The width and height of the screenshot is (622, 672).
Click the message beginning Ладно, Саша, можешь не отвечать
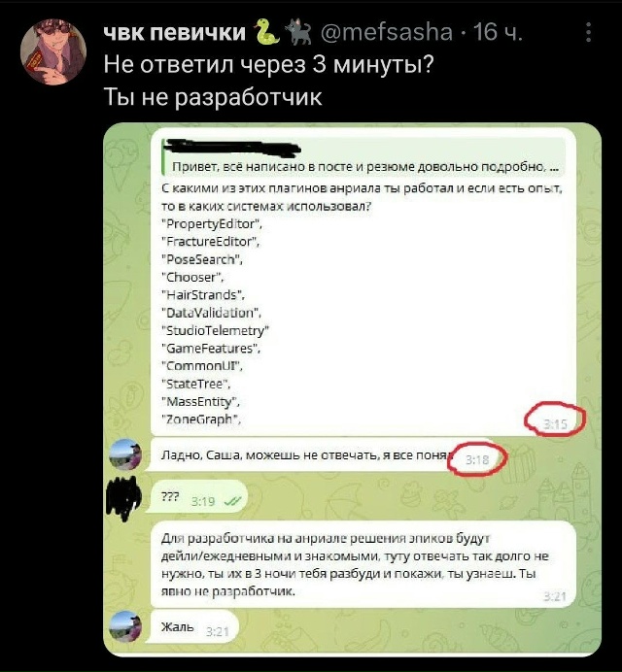[322, 455]
